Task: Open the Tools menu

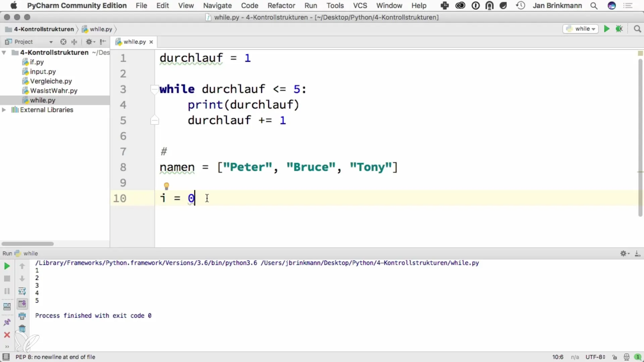Action: (x=335, y=6)
